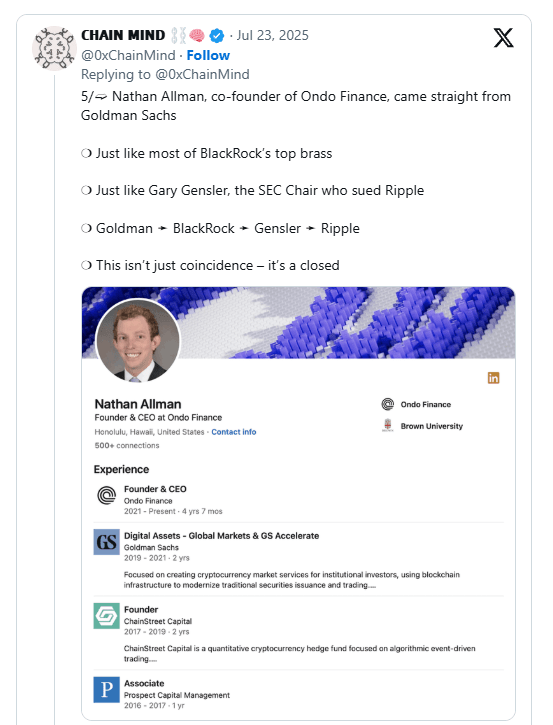This screenshot has width=553, height=725.
Task: Open Nathan Allman's profile photo
Action: pos(137,340)
